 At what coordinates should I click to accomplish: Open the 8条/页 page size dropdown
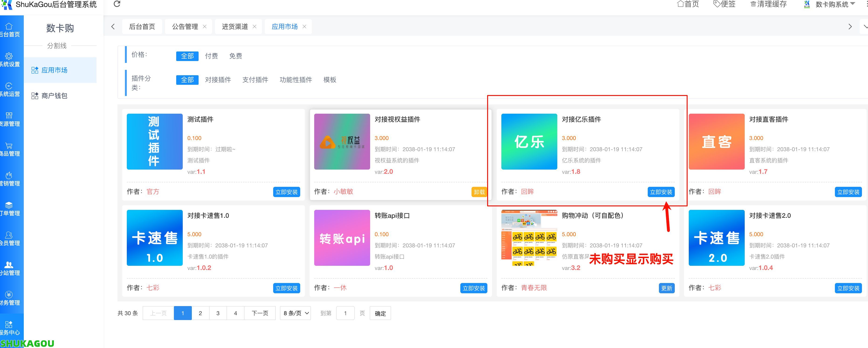coord(295,313)
